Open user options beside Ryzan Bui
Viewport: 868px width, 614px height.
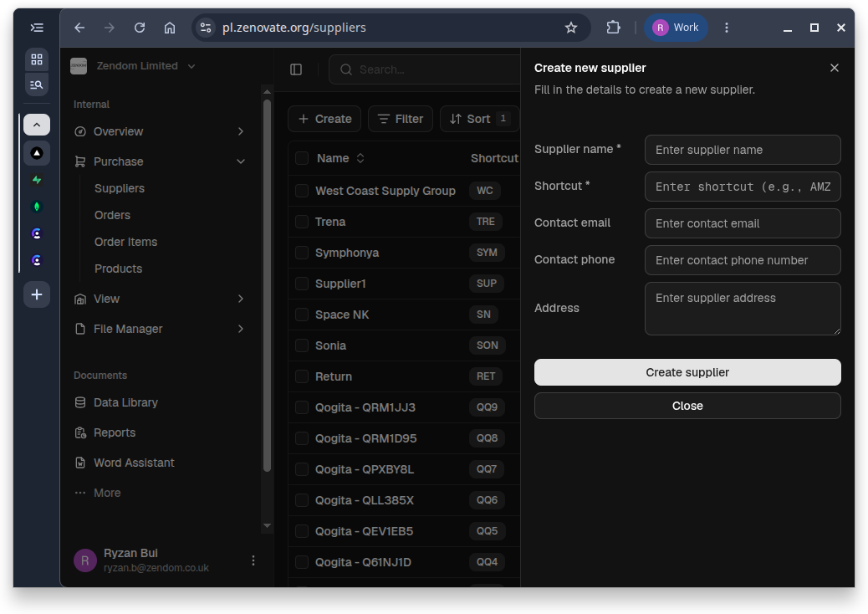click(253, 560)
